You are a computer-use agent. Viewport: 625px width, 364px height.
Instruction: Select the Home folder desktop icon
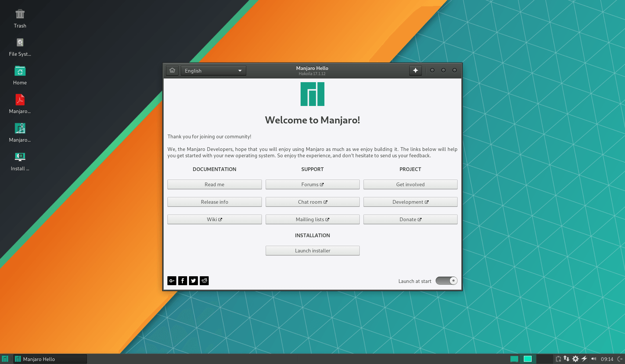(x=20, y=75)
